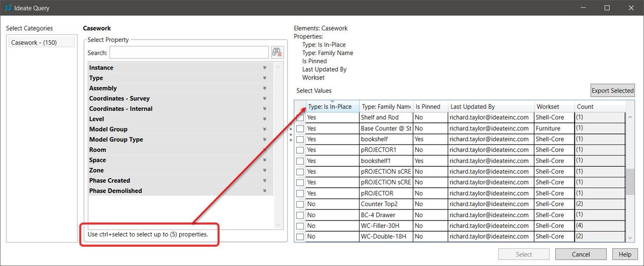Tick the checkbox for bookshelf1 row

pyautogui.click(x=300, y=161)
